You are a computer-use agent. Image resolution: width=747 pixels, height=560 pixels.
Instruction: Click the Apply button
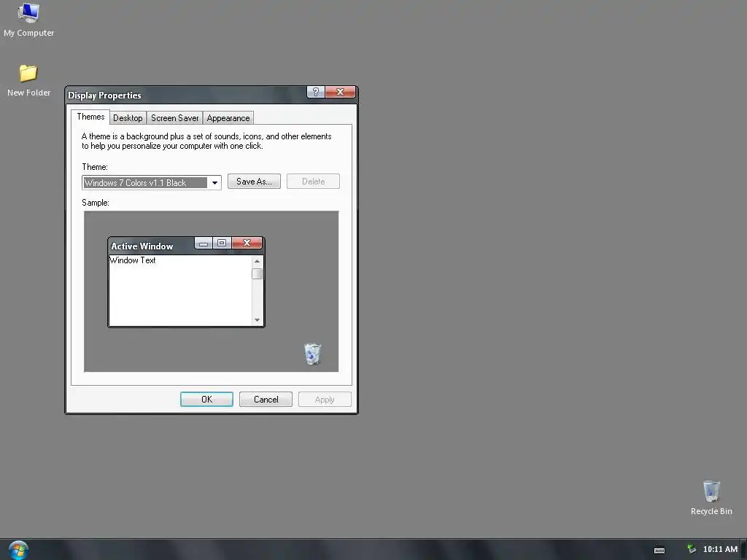[x=325, y=399]
